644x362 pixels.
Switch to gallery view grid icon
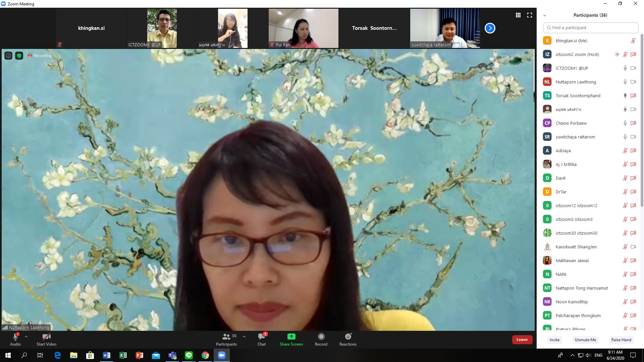518,15
